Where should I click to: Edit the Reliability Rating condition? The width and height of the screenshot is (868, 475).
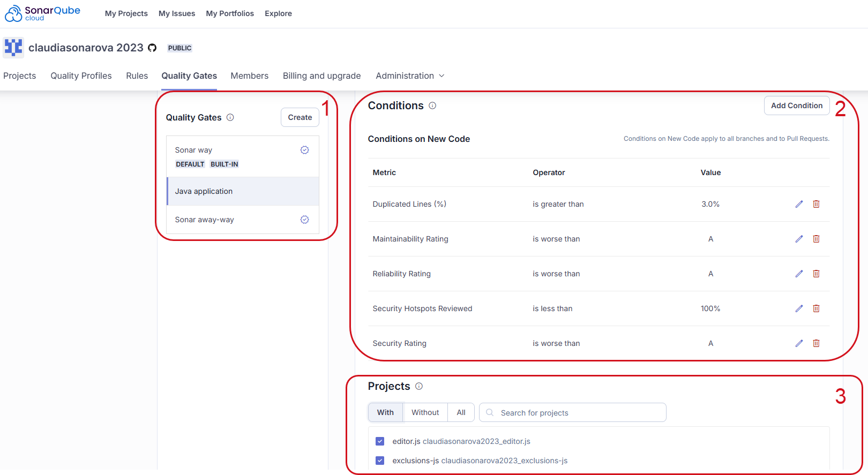[799, 274]
